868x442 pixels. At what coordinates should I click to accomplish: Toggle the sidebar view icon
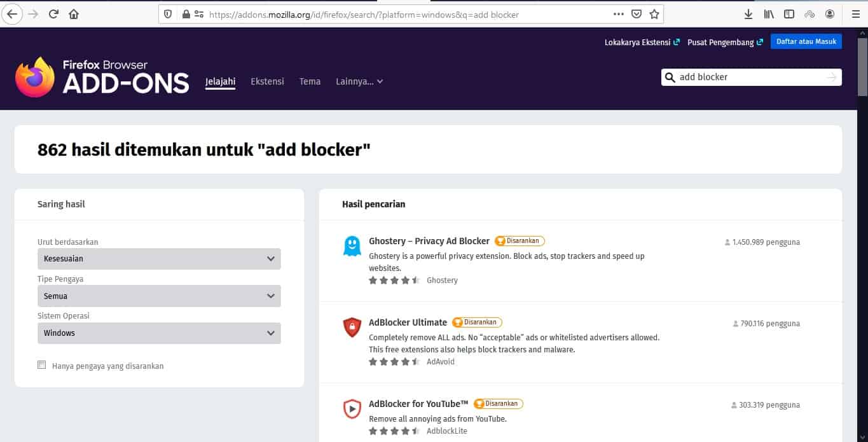coord(789,14)
